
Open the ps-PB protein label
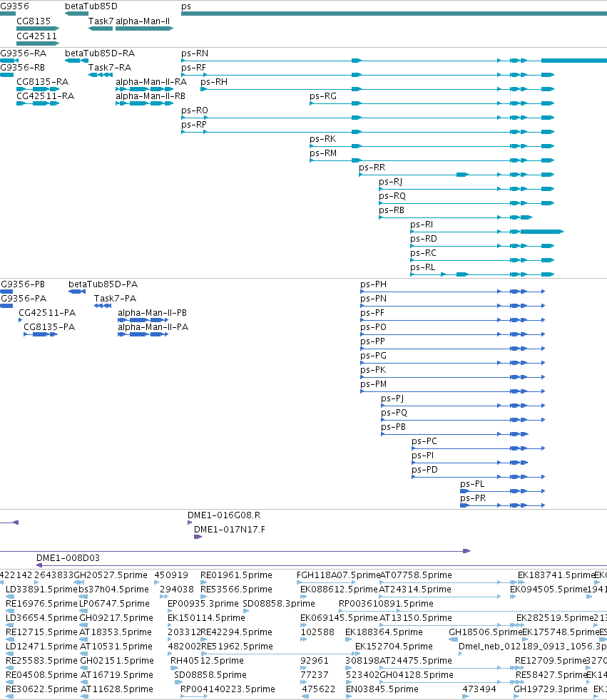coord(394,427)
